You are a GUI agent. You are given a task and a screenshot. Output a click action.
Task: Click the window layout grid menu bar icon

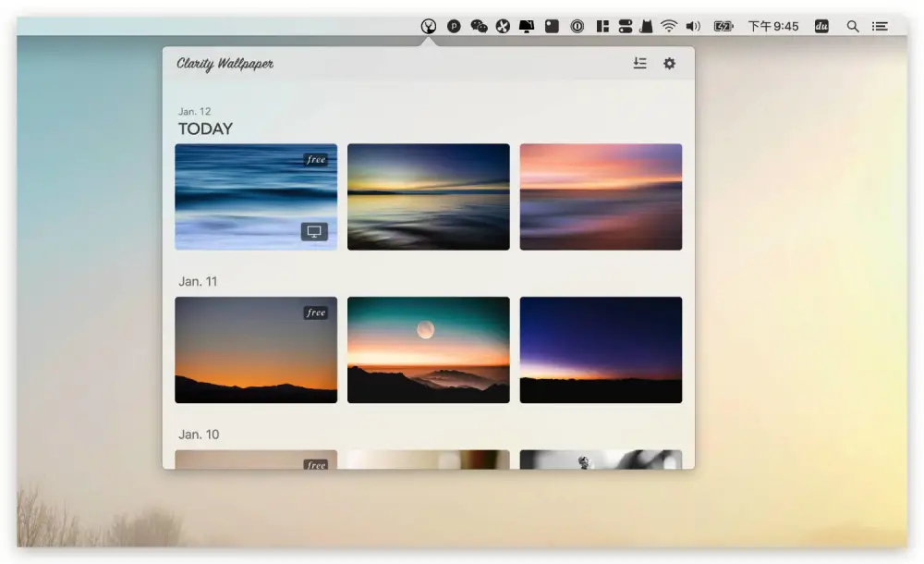coord(602,26)
